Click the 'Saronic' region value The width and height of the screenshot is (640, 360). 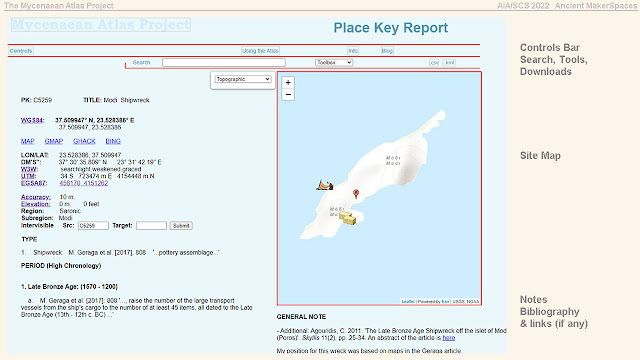(x=70, y=211)
